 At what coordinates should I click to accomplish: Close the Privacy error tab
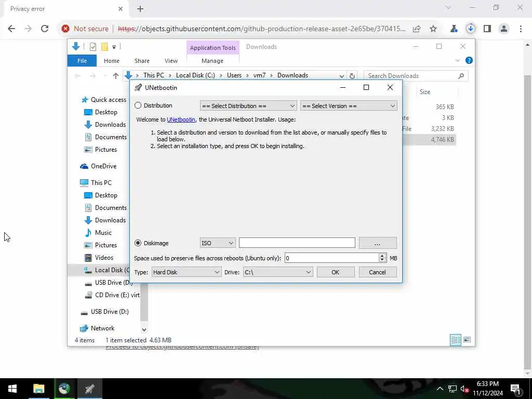coord(121,9)
